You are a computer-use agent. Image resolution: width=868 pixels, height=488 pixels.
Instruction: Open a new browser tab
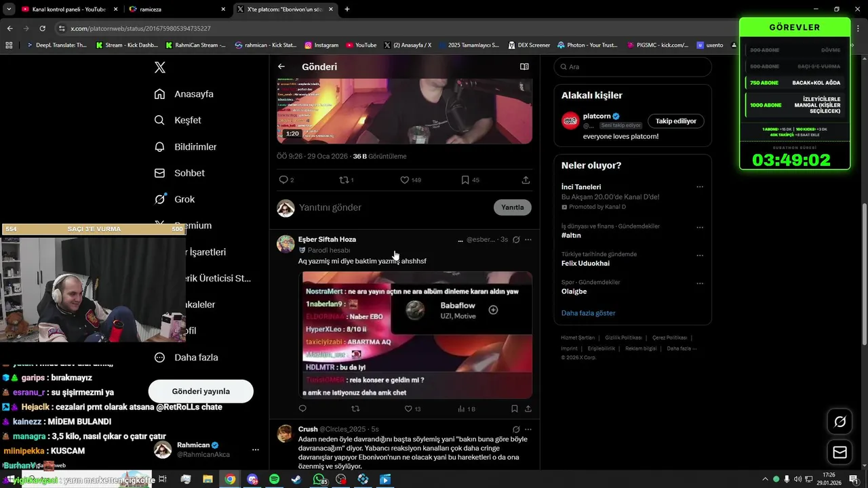(347, 9)
